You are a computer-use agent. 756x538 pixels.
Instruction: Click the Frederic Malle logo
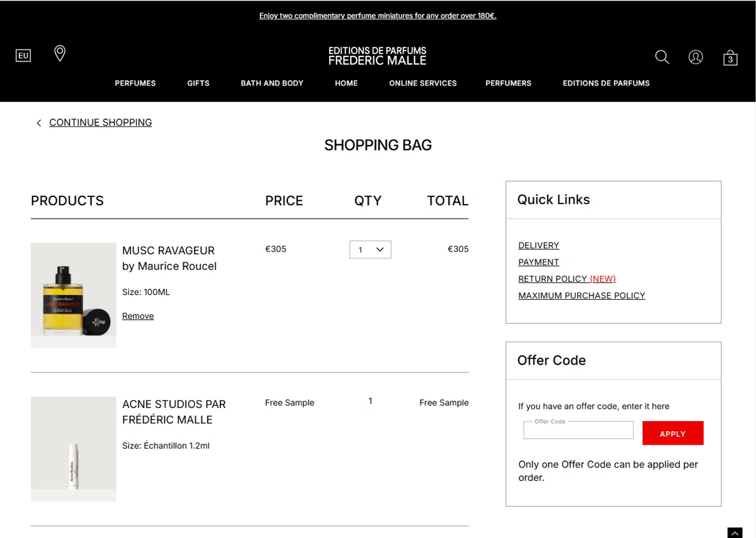(377, 56)
